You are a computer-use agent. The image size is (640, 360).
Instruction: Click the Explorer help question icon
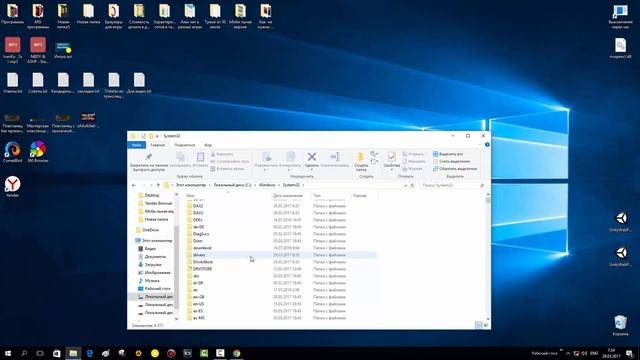pyautogui.click(x=487, y=145)
